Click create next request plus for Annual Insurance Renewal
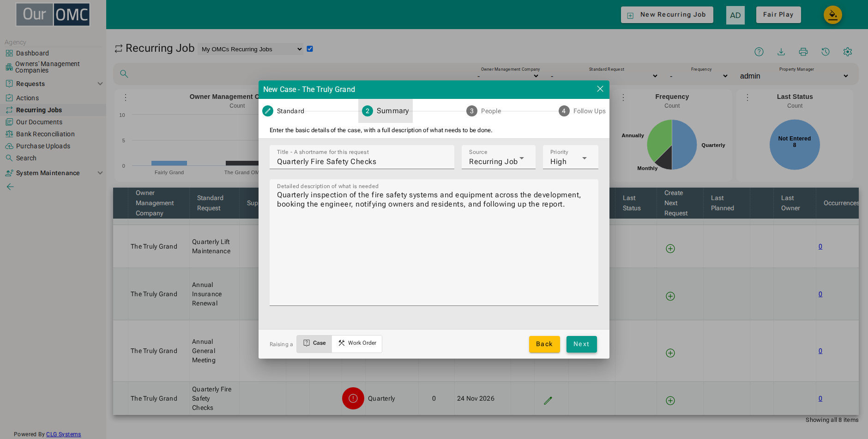 point(670,296)
